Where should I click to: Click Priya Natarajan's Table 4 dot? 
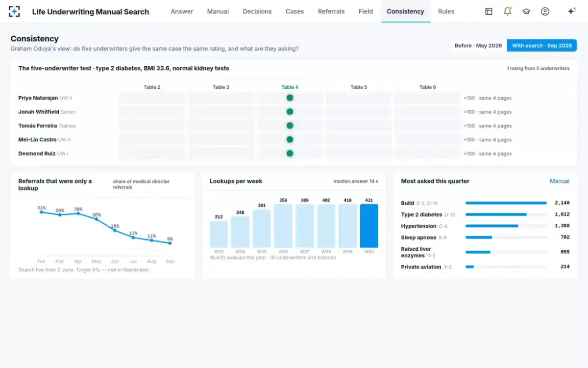pos(290,98)
